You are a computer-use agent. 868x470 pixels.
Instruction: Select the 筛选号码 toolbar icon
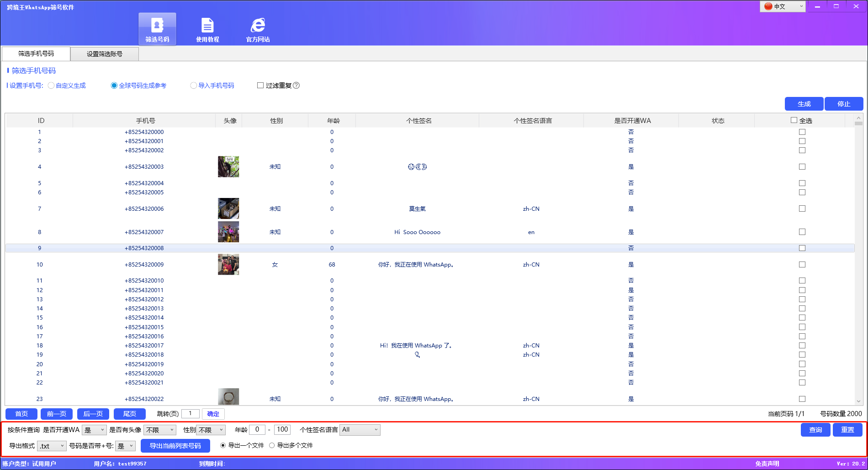(157, 28)
